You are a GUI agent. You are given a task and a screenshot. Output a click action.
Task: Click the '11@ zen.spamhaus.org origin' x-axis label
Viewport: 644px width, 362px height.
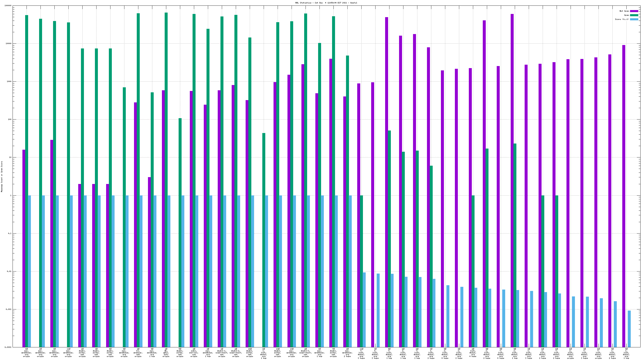(68, 352)
